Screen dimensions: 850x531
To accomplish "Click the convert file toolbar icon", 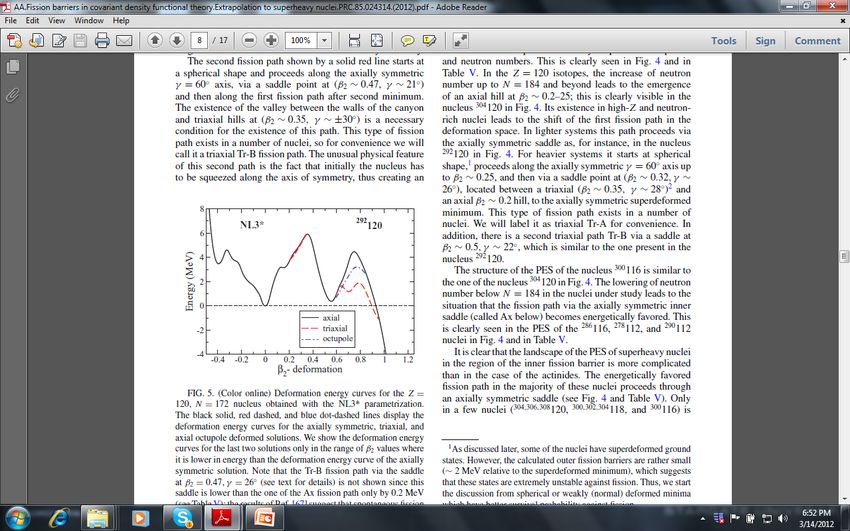I will [36, 41].
